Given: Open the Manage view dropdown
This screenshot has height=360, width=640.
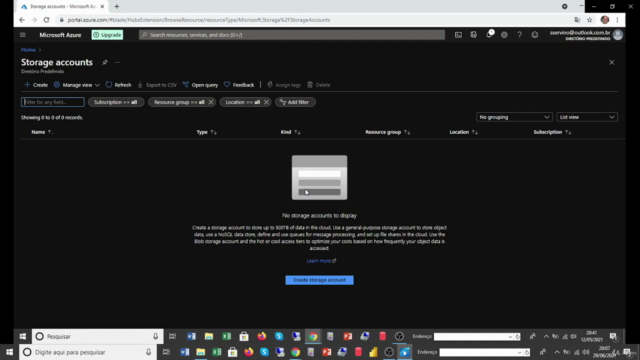Looking at the screenshot, I should 76,85.
